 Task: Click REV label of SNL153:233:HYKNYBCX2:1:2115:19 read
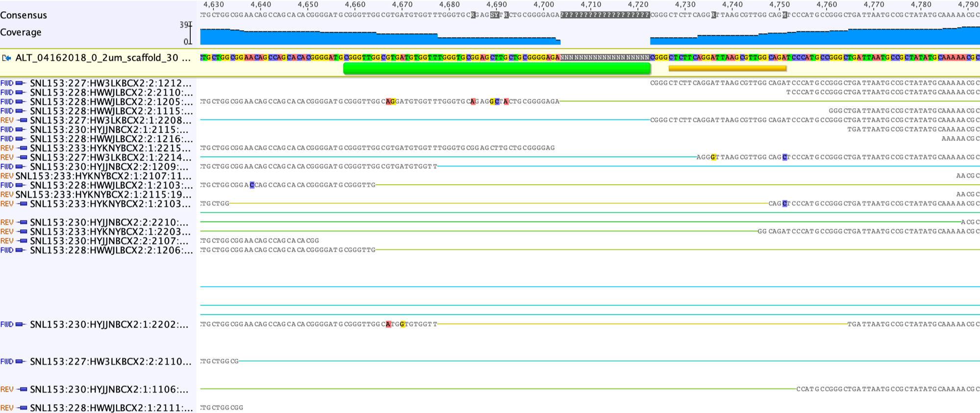pyautogui.click(x=7, y=195)
